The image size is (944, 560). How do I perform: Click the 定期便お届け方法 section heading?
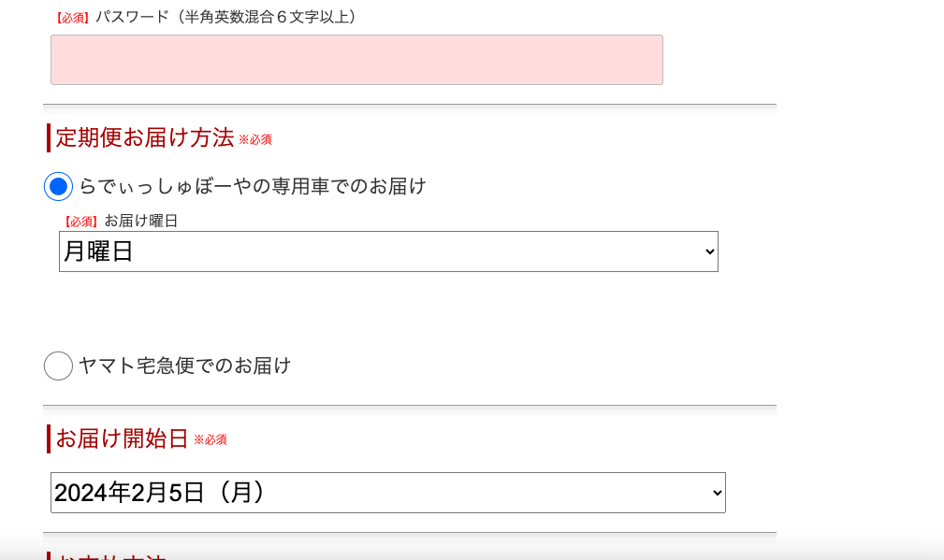click(144, 138)
